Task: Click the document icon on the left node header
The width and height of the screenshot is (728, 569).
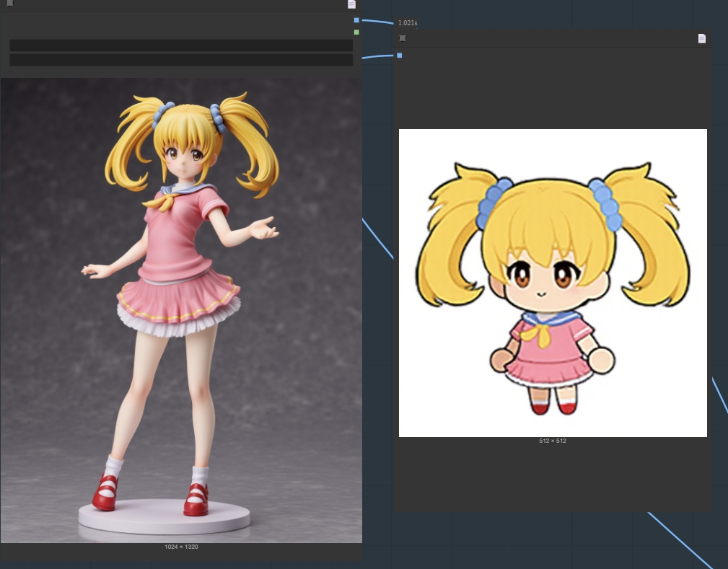Action: click(x=351, y=4)
